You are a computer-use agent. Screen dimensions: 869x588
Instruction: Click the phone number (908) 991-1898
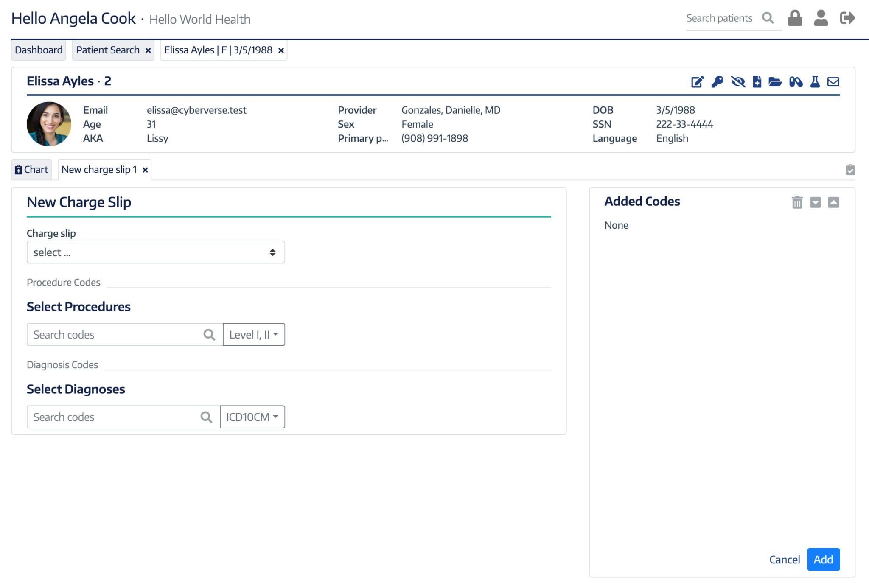coord(434,138)
